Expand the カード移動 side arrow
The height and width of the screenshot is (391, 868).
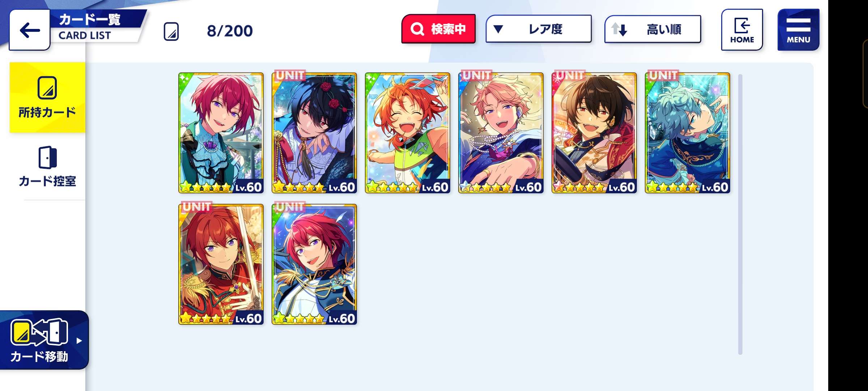point(79,340)
